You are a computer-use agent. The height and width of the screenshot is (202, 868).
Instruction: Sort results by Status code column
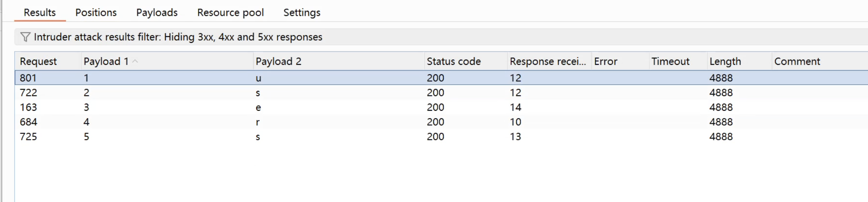pos(453,61)
